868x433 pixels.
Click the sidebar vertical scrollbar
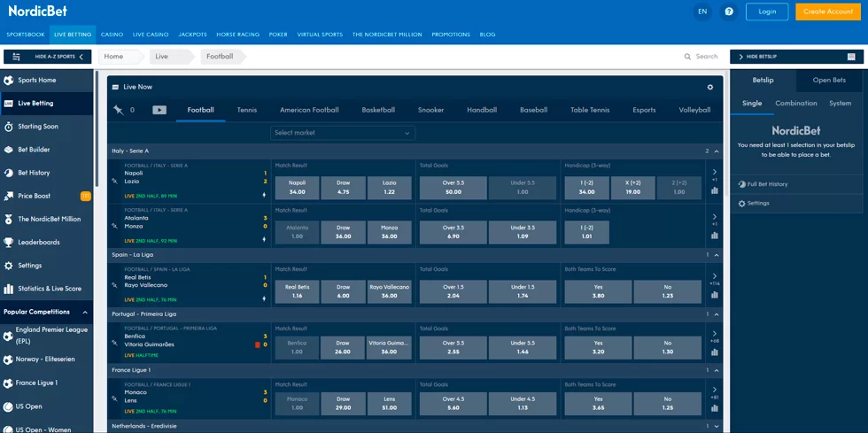97,128
